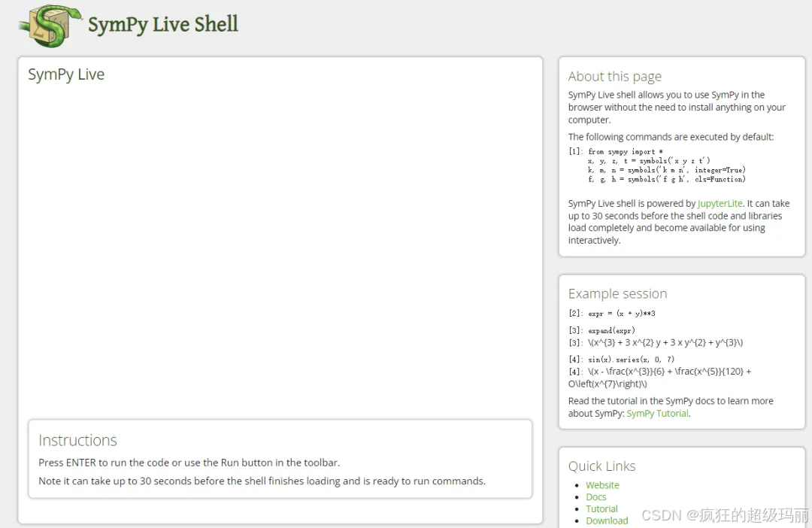The height and width of the screenshot is (528, 812).
Task: Click the About this page heading
Action: pyautogui.click(x=615, y=77)
